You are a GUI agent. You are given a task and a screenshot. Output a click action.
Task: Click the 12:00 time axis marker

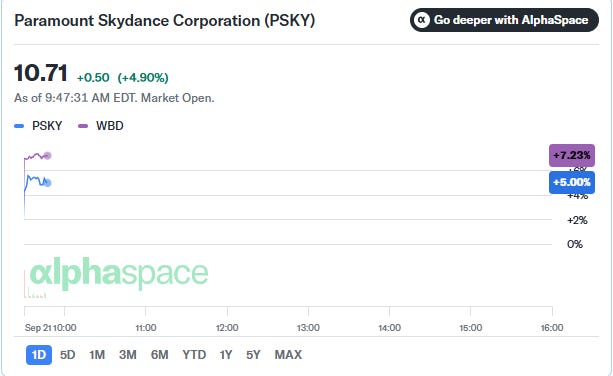[227, 328]
